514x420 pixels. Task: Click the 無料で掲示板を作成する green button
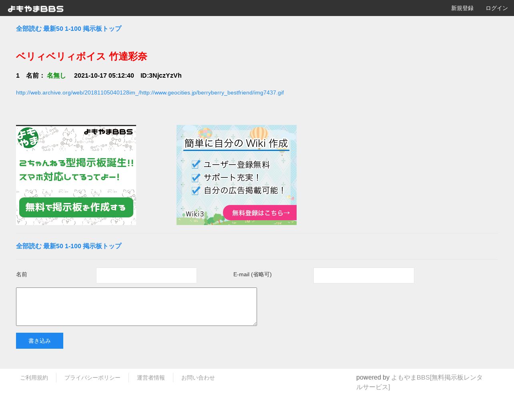tap(76, 207)
